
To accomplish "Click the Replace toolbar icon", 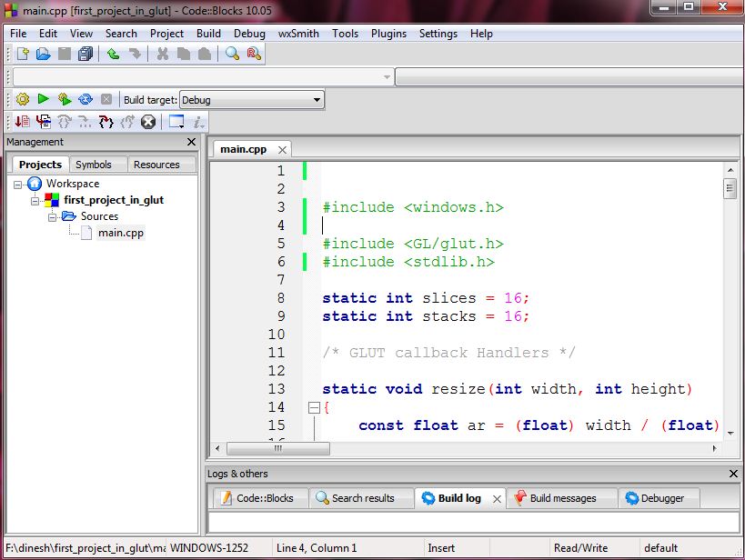I will [254, 54].
